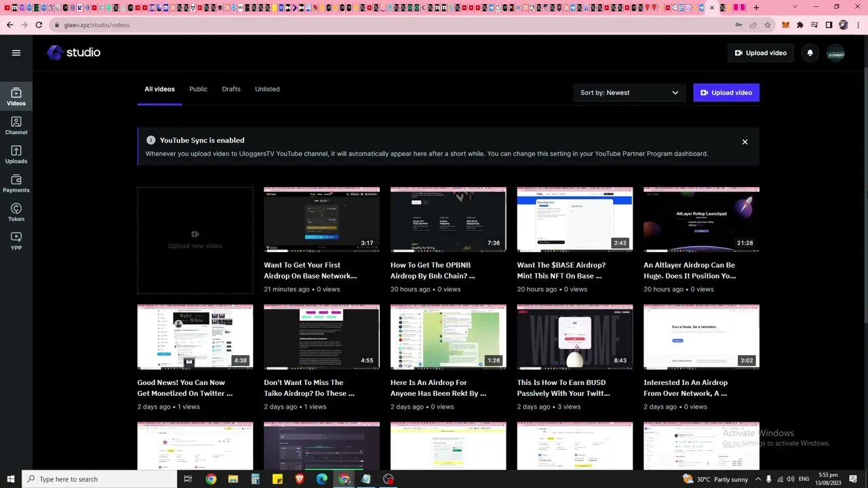Viewport: 868px width, 488px height.
Task: Open Uploads in the sidebar
Action: [x=16, y=155]
